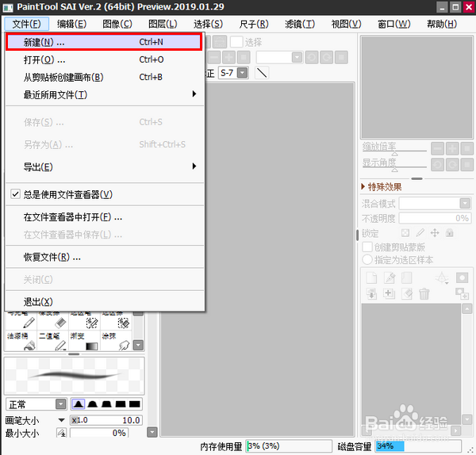Open the 帮助(H) menu
The height and width of the screenshot is (455, 476).
click(x=442, y=24)
